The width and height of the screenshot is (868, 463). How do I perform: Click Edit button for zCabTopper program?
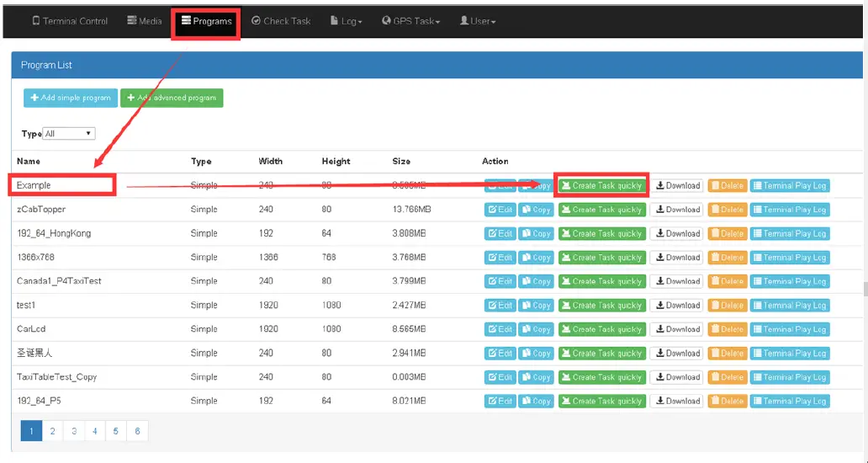pyautogui.click(x=500, y=210)
